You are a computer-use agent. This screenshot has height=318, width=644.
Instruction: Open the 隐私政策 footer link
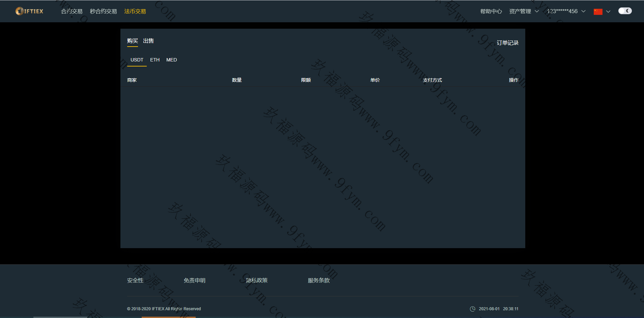257,281
